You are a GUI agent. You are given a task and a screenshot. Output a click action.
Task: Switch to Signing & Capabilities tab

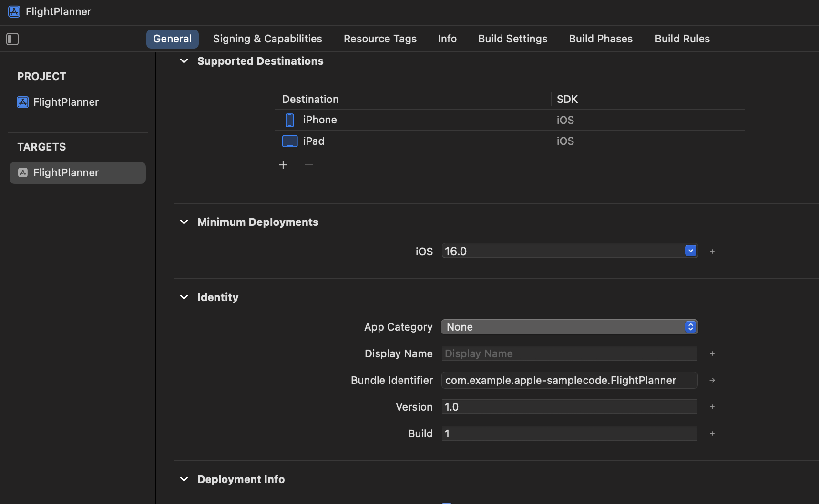[x=267, y=39]
